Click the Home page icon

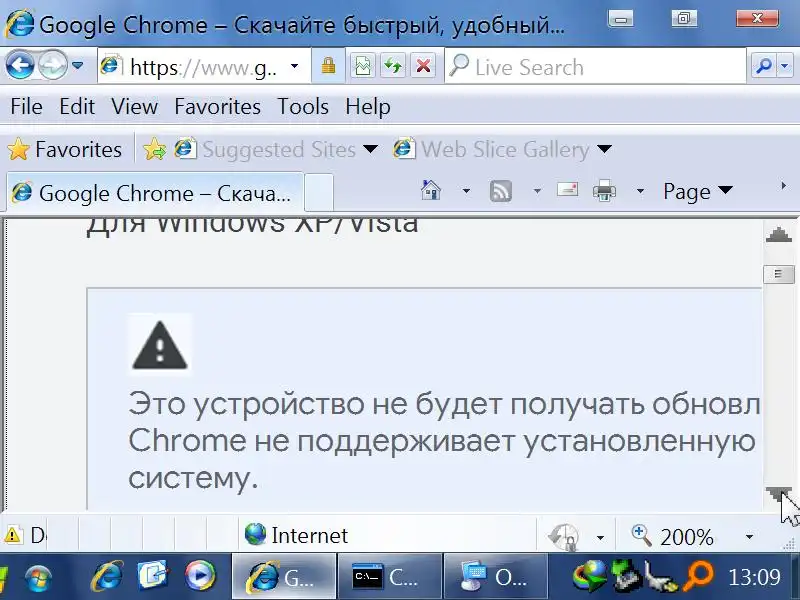coord(431,191)
